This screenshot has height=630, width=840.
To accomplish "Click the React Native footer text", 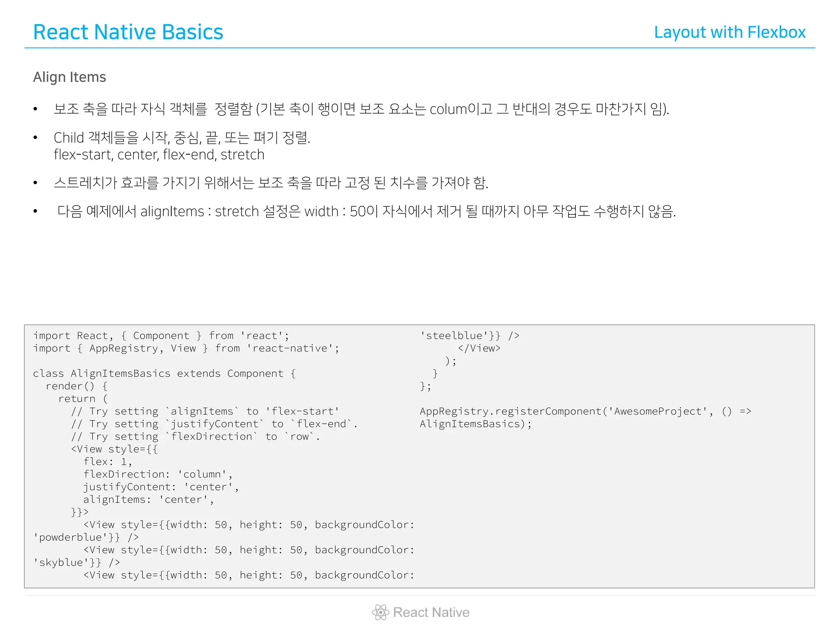I will (x=431, y=612).
